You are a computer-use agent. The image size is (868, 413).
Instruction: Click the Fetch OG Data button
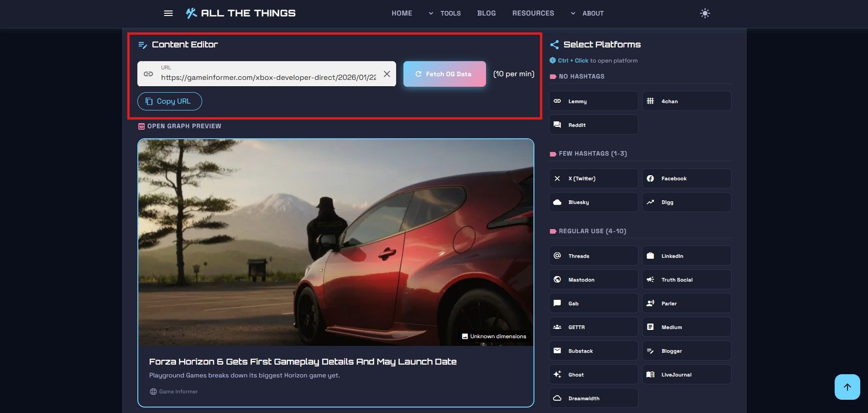444,73
